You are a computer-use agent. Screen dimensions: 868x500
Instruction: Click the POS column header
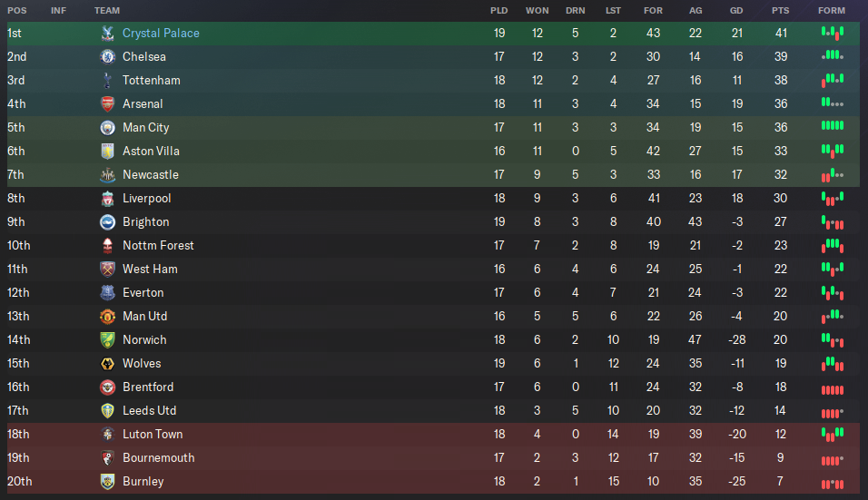[x=16, y=11]
